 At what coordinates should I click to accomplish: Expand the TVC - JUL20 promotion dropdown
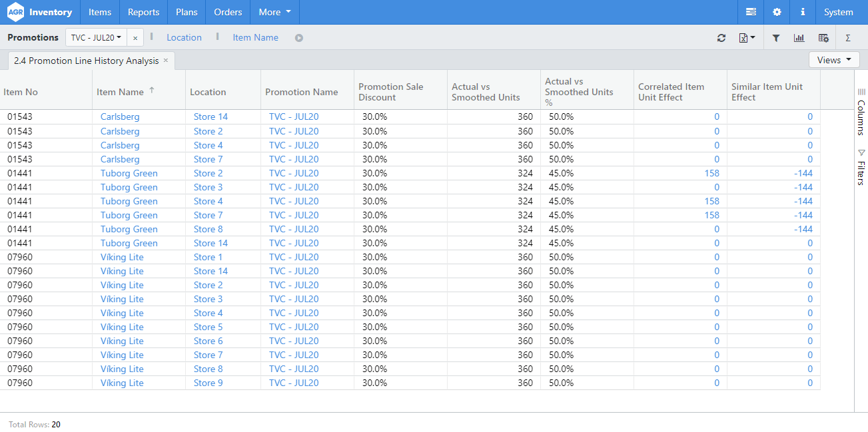[96, 38]
